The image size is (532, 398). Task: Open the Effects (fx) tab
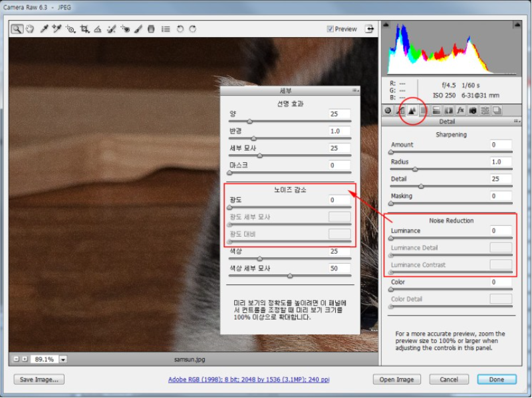460,110
